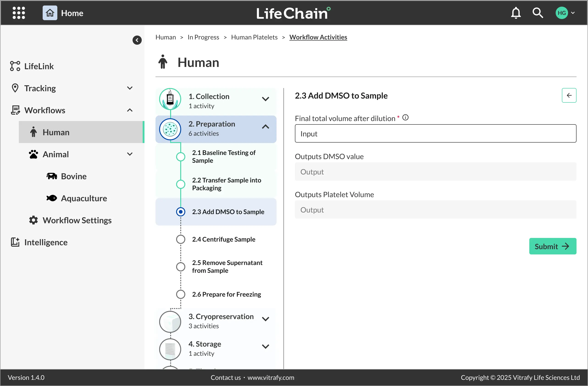Open the Workflow Activities breadcrumb link
Screen dimensions: 588x386
(318, 37)
